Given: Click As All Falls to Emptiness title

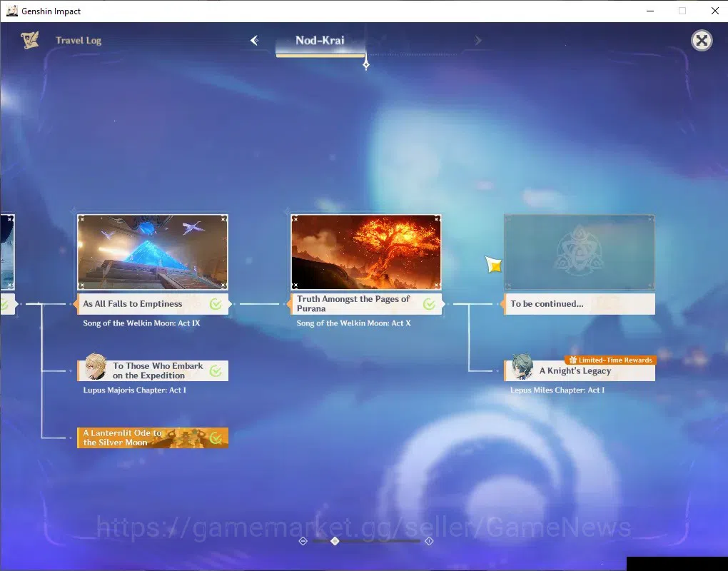Looking at the screenshot, I should (133, 303).
